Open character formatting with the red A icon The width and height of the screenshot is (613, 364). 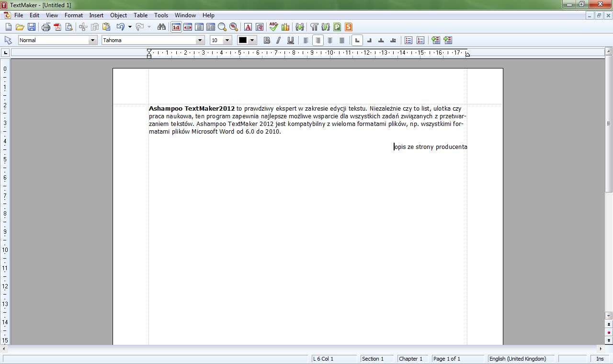(248, 27)
